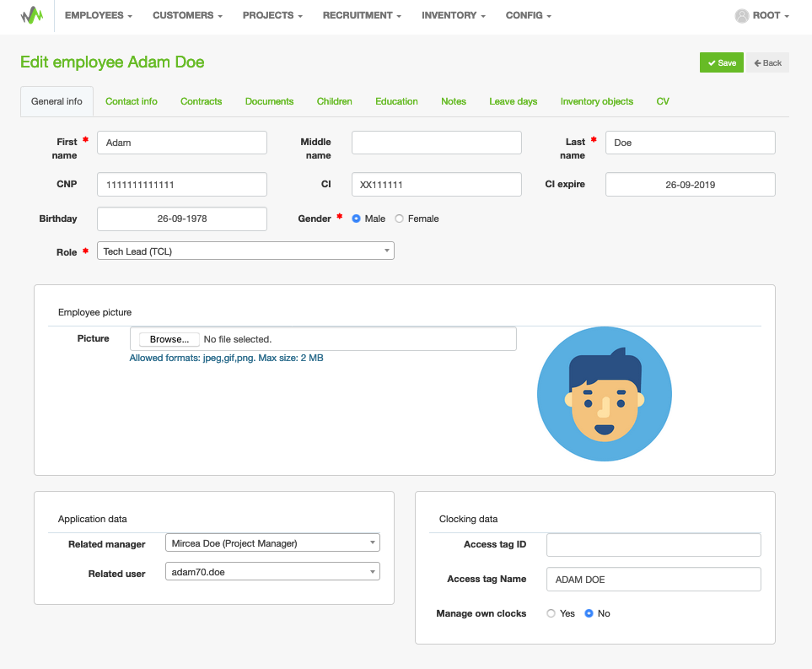Open the Employees menu in navbar
812x669 pixels.
point(98,15)
